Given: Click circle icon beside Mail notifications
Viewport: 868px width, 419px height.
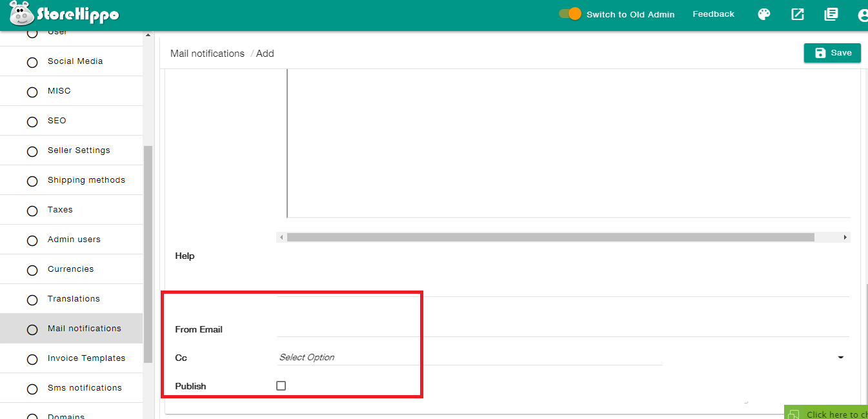Looking at the screenshot, I should tap(32, 330).
